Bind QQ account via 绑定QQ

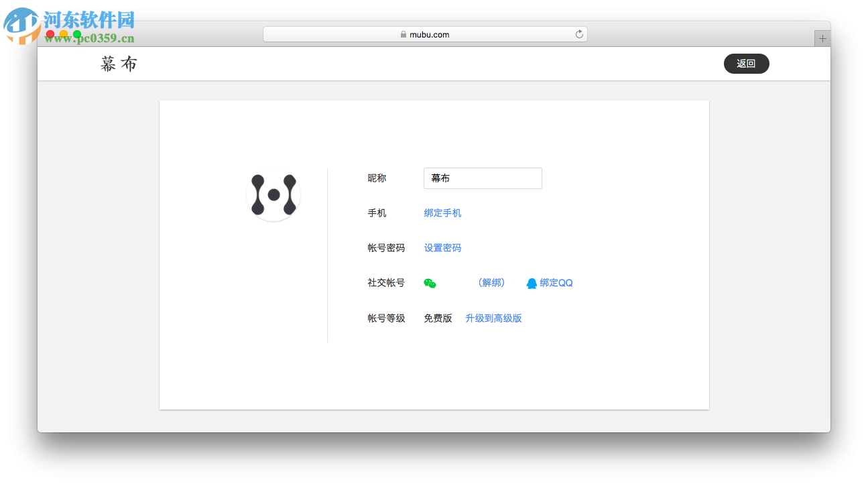(556, 283)
